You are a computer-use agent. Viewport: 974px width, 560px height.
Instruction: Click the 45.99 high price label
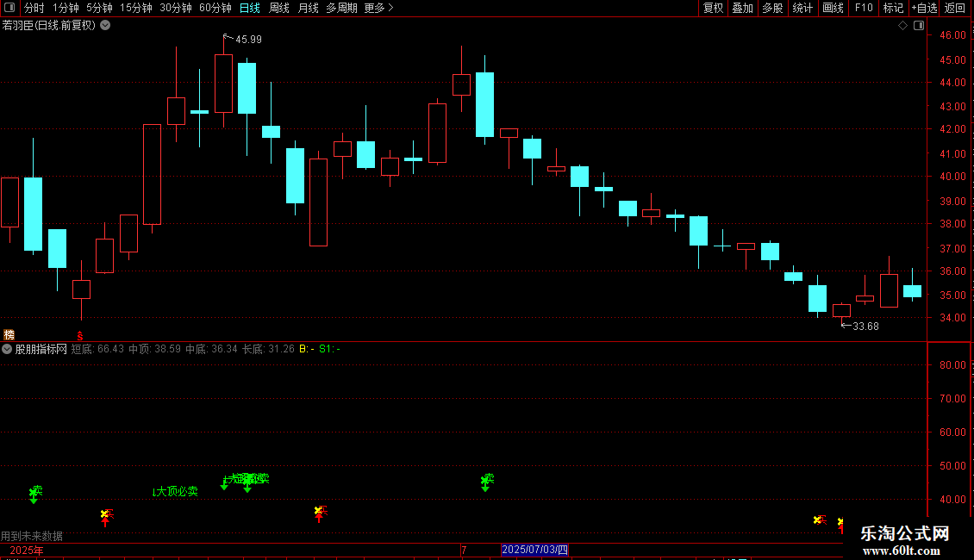point(248,40)
